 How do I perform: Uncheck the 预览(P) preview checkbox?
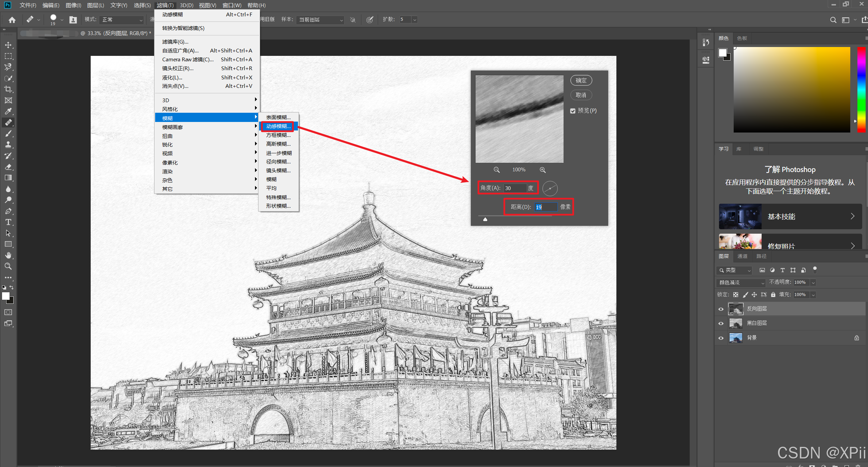tap(573, 111)
